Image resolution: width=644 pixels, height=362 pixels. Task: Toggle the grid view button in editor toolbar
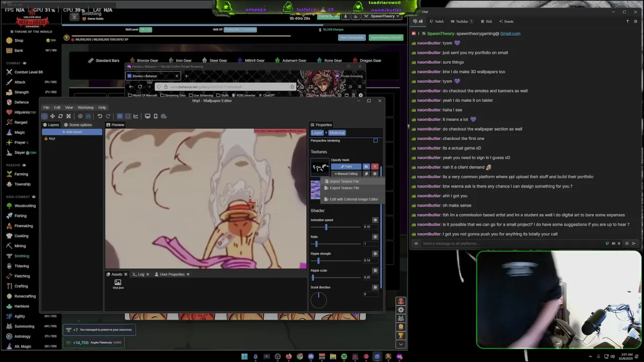120,116
